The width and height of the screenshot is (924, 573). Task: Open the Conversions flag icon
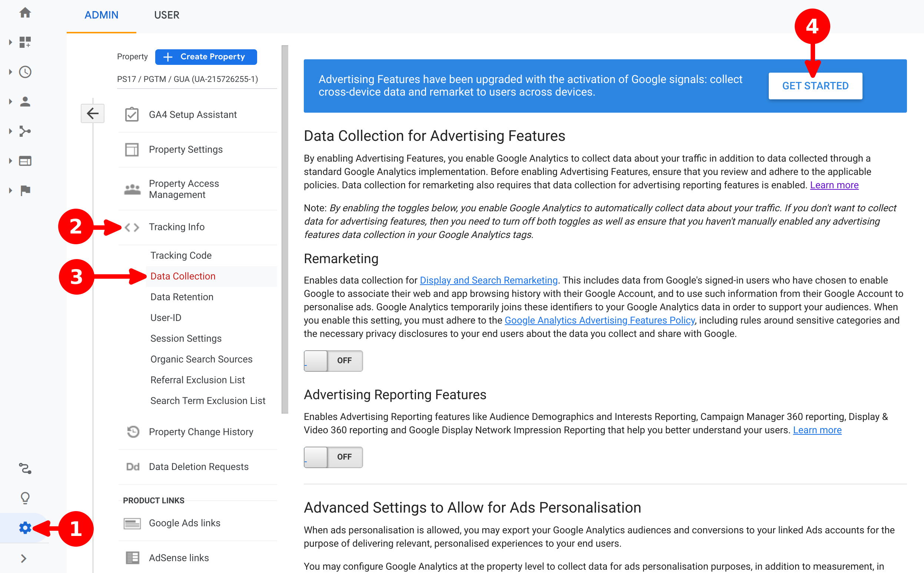pyautogui.click(x=25, y=190)
